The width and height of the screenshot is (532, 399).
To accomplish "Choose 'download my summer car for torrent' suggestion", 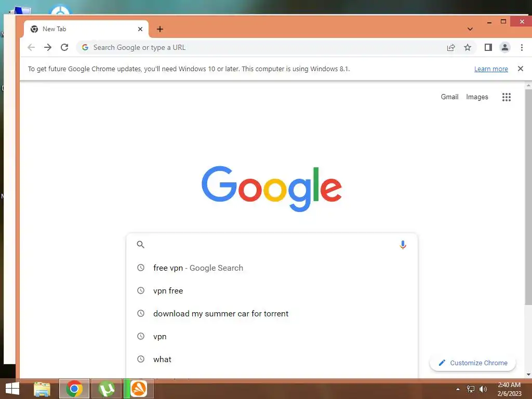I will [x=271, y=313].
